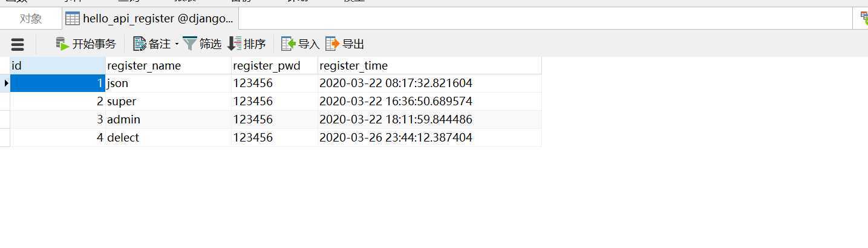Switch to the 对象 (Objects) tab
Image resolution: width=868 pixels, height=248 pixels.
tap(31, 19)
